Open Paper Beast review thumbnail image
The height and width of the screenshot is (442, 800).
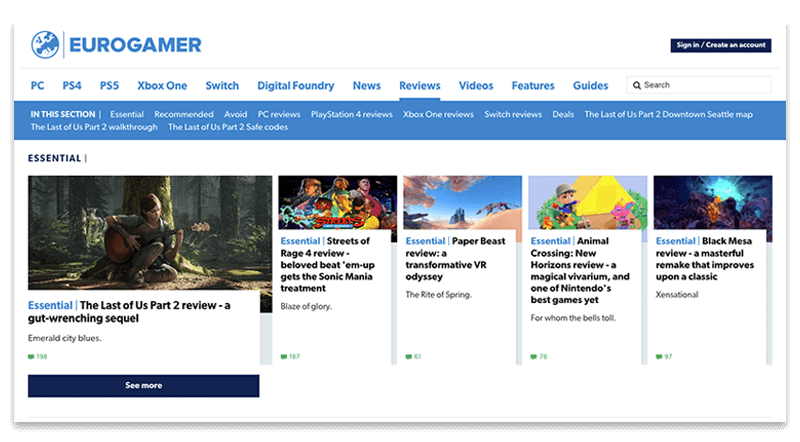point(463,203)
